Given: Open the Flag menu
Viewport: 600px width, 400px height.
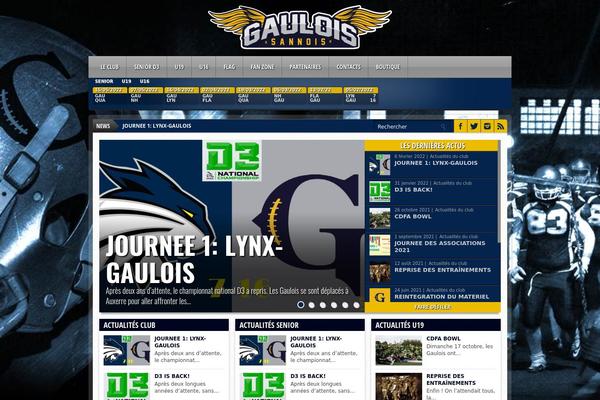Looking at the screenshot, I should (x=229, y=67).
